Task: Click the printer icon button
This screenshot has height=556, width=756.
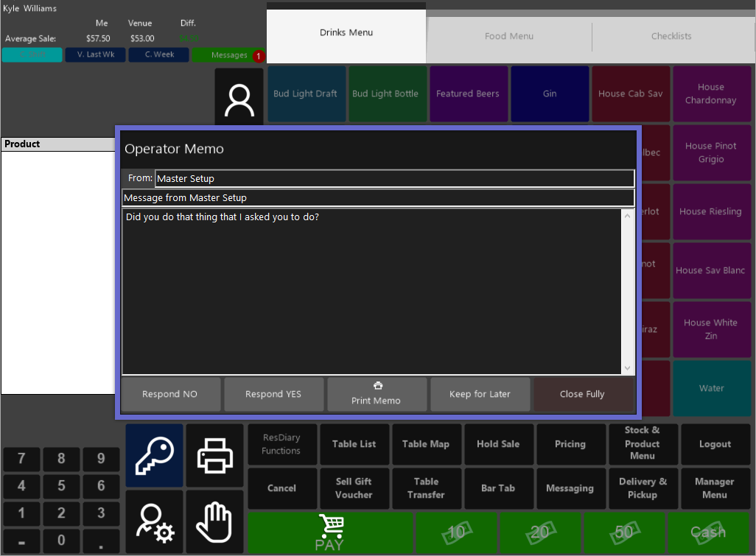Action: (214, 455)
